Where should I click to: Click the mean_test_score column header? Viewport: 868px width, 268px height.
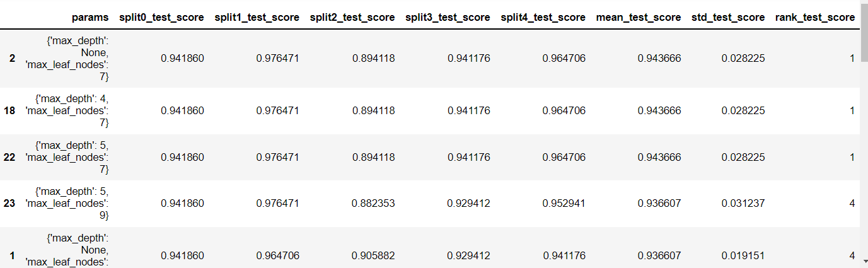point(639,17)
